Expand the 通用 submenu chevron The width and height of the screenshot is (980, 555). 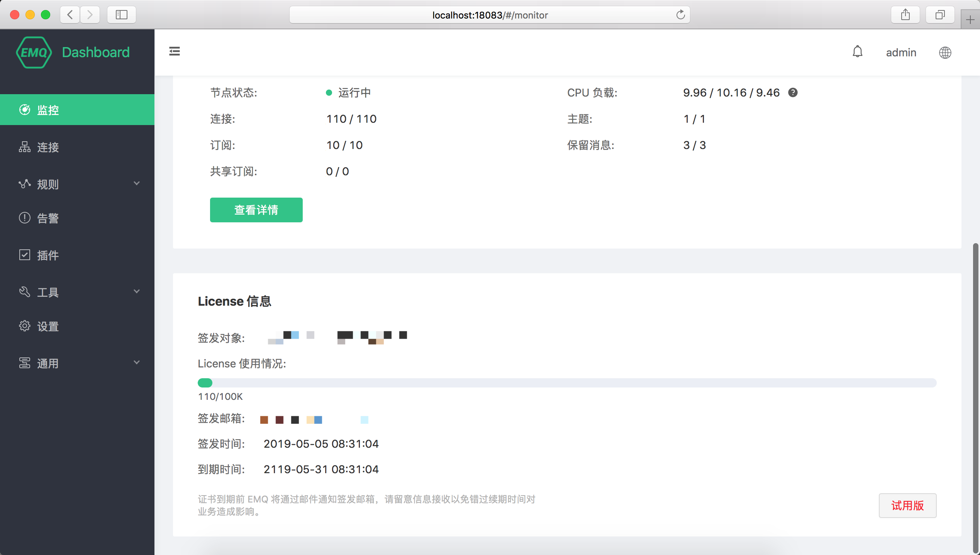click(x=137, y=362)
